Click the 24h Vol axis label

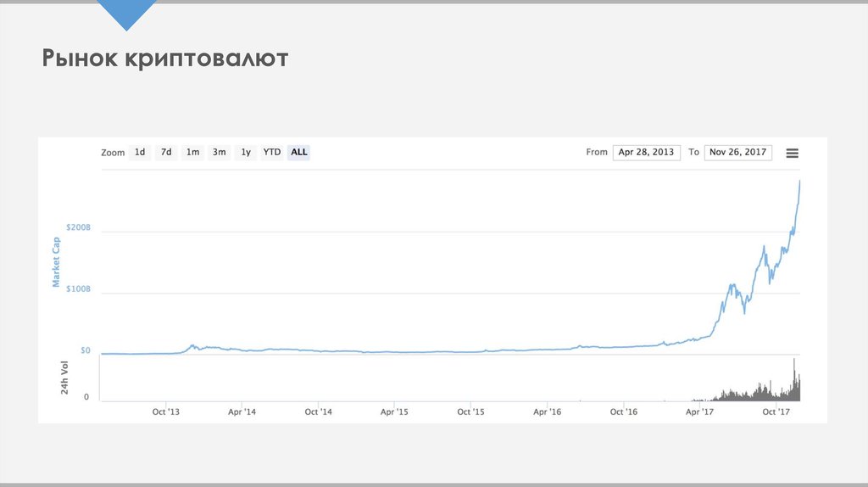64,378
